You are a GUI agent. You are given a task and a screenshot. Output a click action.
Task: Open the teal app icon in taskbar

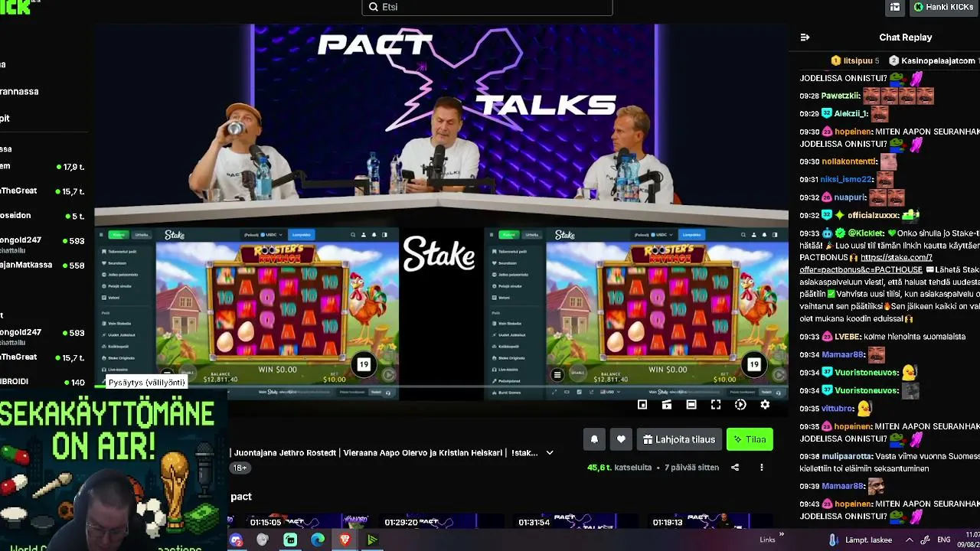(x=290, y=540)
